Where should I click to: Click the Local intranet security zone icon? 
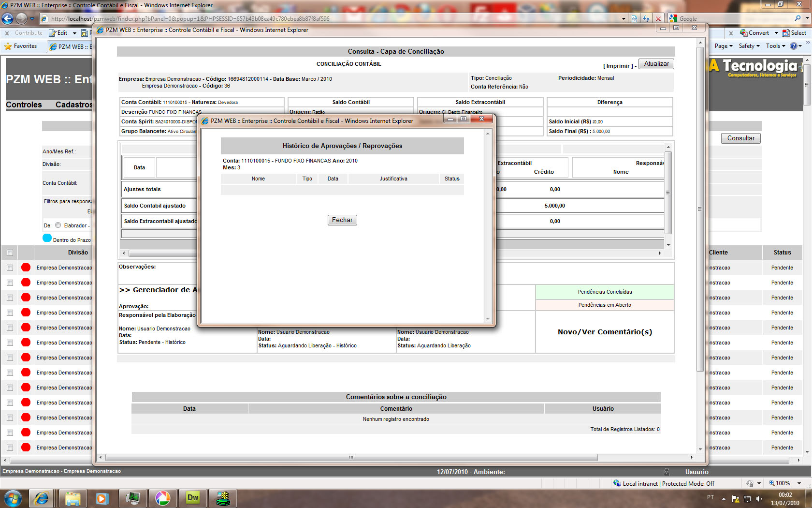point(617,483)
